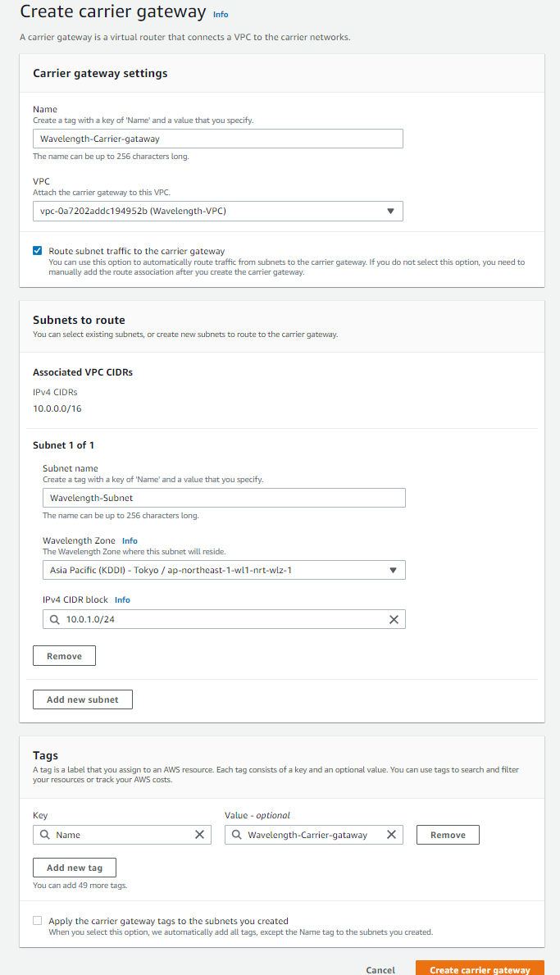Click Add new tag
This screenshot has width=560, height=975.
click(74, 868)
